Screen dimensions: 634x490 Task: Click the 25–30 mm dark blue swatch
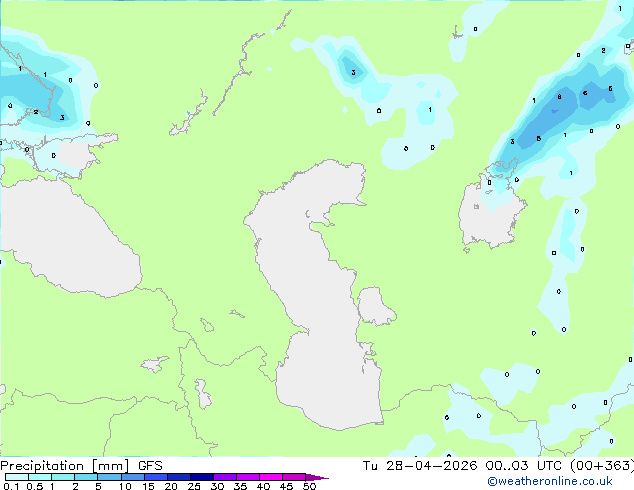(202, 477)
